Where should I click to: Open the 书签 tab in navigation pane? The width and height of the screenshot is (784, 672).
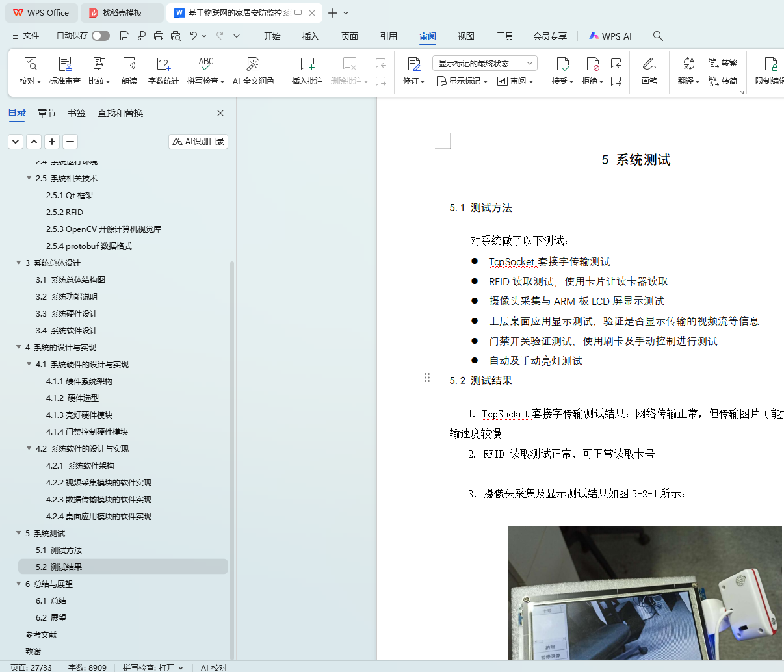click(77, 113)
